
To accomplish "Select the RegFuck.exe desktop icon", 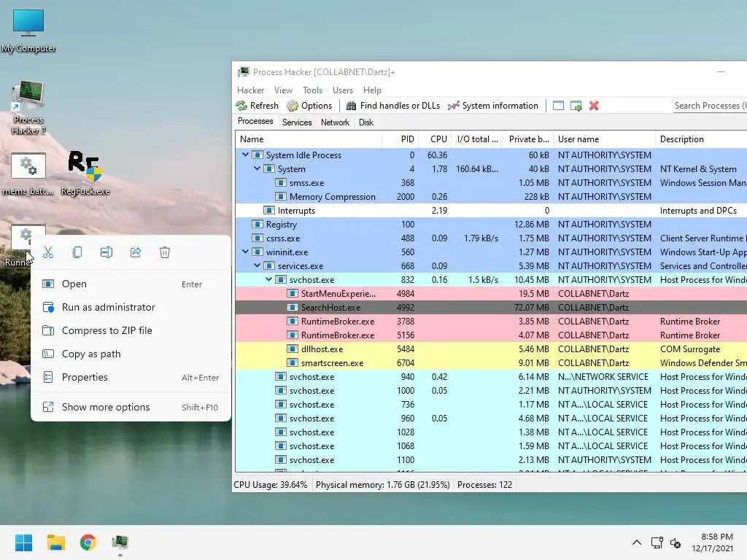I will pos(85,174).
